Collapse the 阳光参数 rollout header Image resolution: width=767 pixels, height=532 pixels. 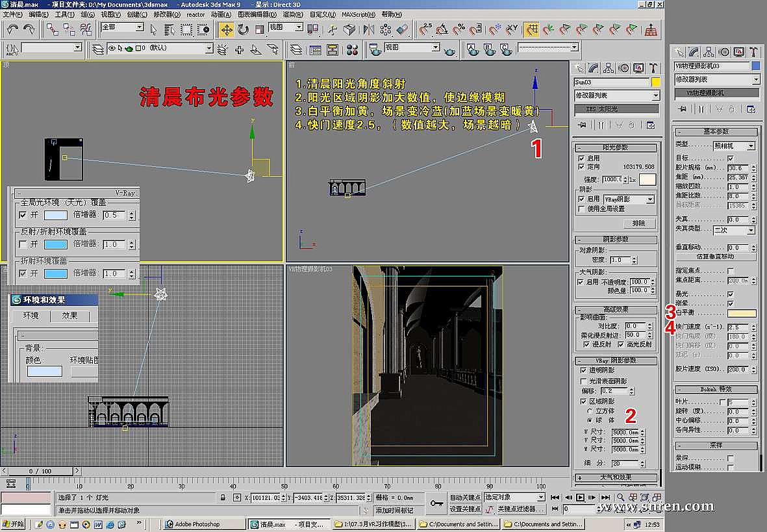coord(615,147)
